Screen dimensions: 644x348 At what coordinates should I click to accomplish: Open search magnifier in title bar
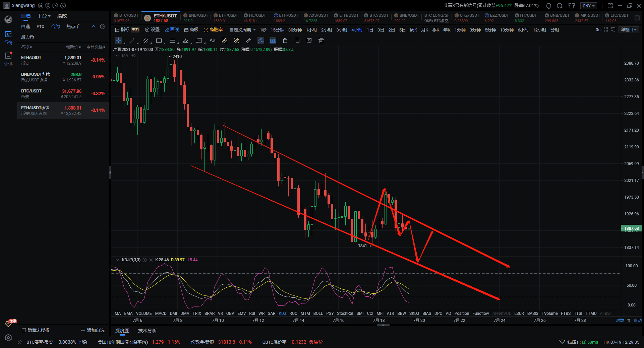pos(560,6)
